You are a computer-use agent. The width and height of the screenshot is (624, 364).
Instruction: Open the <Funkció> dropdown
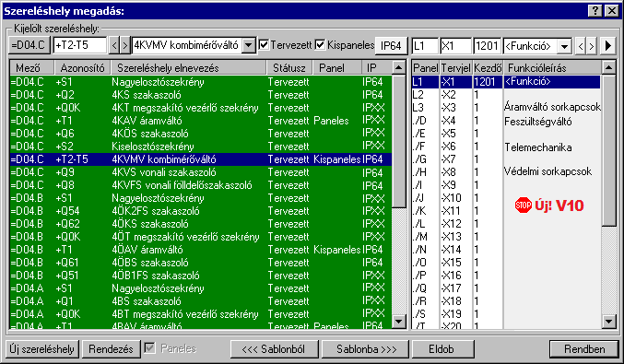click(565, 46)
